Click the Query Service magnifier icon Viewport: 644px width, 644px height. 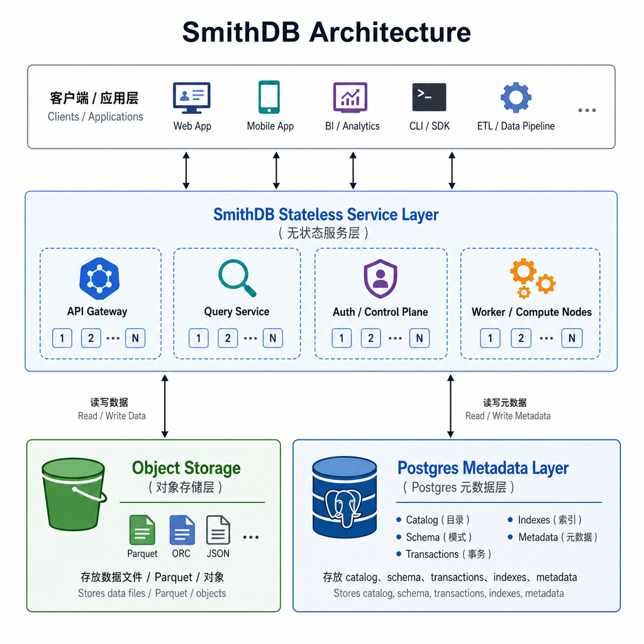click(237, 278)
